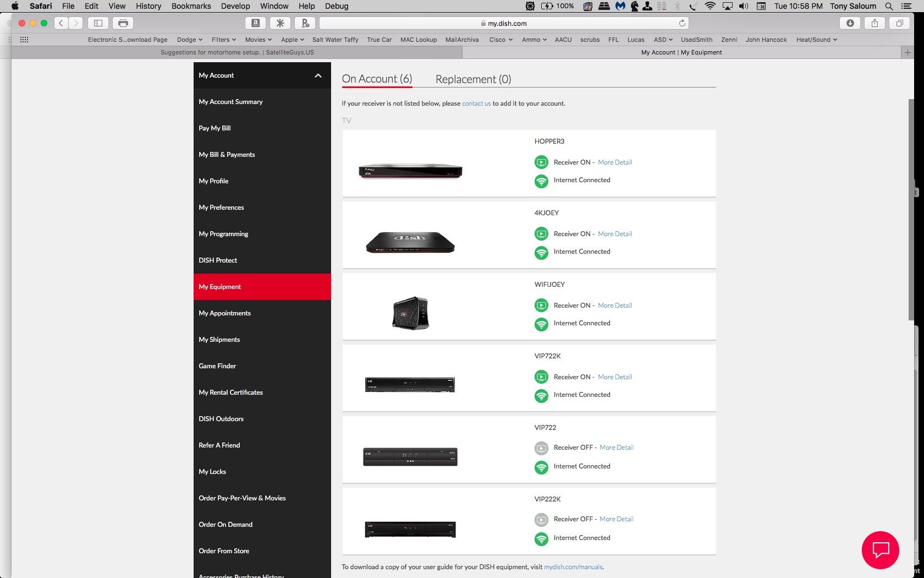This screenshot has height=578, width=924.
Task: Click the contact us link
Action: (476, 103)
